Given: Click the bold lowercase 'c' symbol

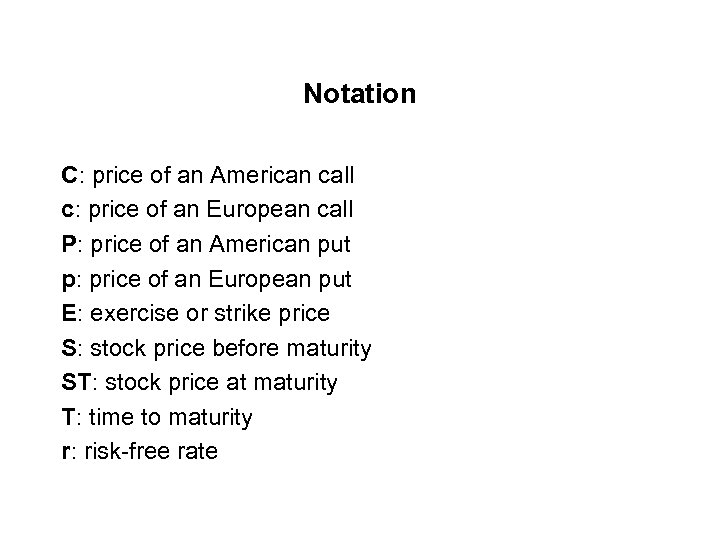Looking at the screenshot, I should pos(66,210).
